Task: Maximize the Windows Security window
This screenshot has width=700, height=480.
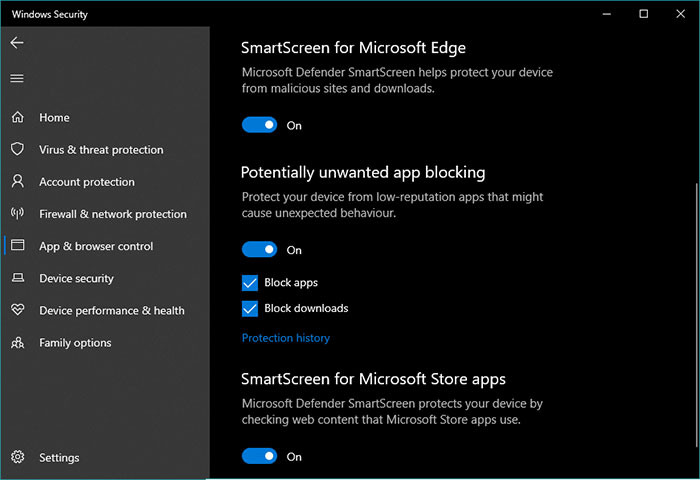Action: [x=643, y=14]
